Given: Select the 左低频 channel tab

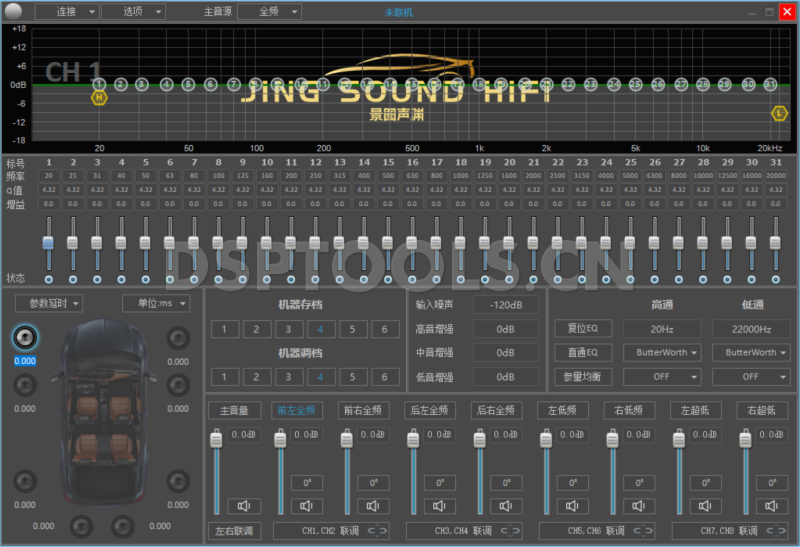Looking at the screenshot, I should pos(562,410).
